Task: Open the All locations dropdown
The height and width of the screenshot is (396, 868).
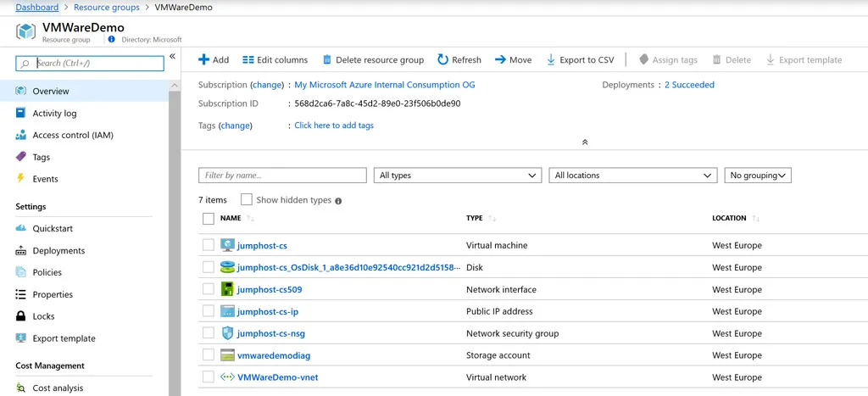Action: 632,175
